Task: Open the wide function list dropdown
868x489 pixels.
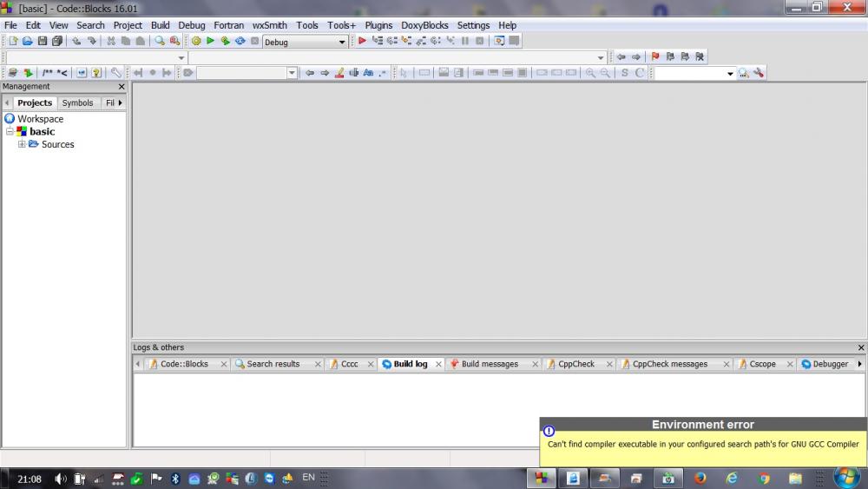Action: 601,57
